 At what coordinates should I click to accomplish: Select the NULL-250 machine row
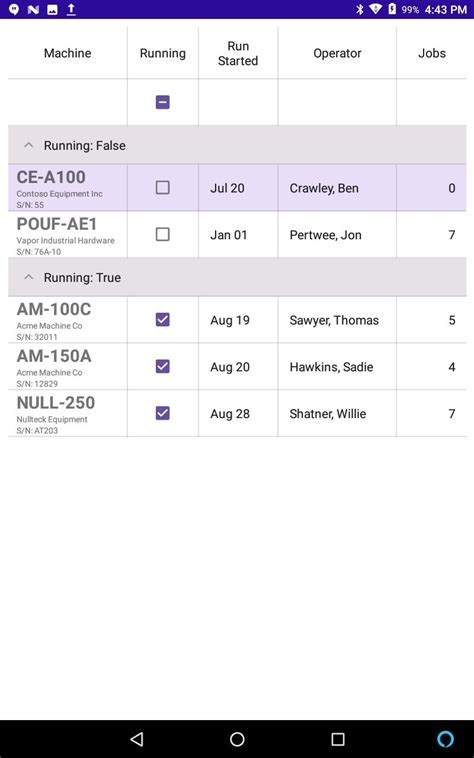tap(237, 413)
